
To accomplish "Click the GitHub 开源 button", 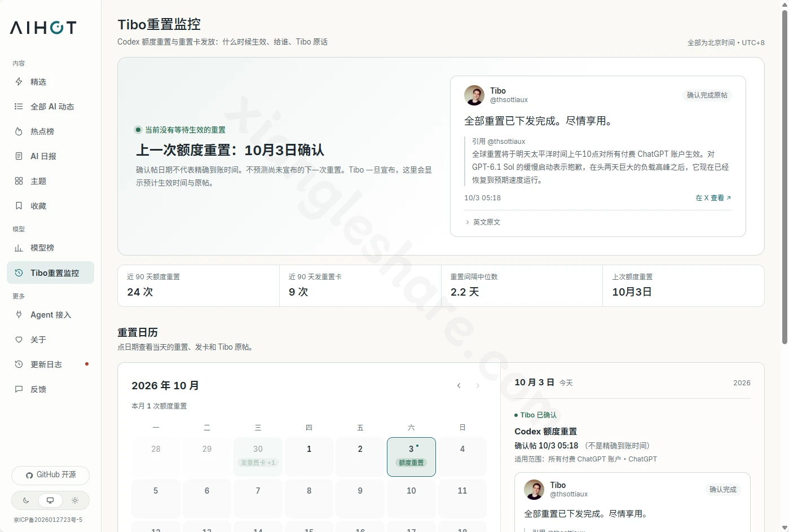I will (50, 475).
